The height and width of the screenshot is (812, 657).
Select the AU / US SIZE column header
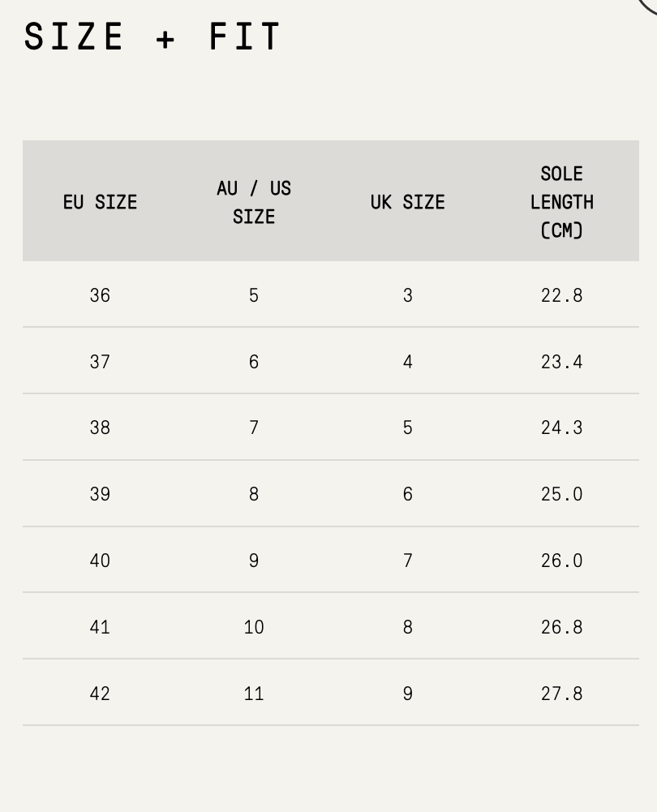[x=254, y=202]
